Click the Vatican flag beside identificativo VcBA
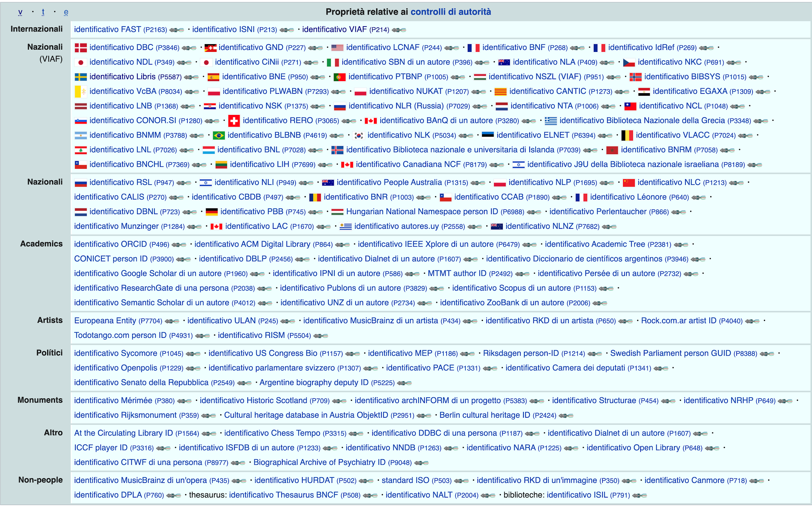 point(80,91)
